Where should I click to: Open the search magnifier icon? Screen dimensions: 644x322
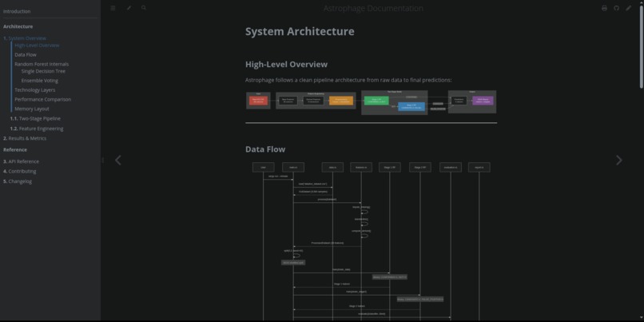pyautogui.click(x=144, y=8)
